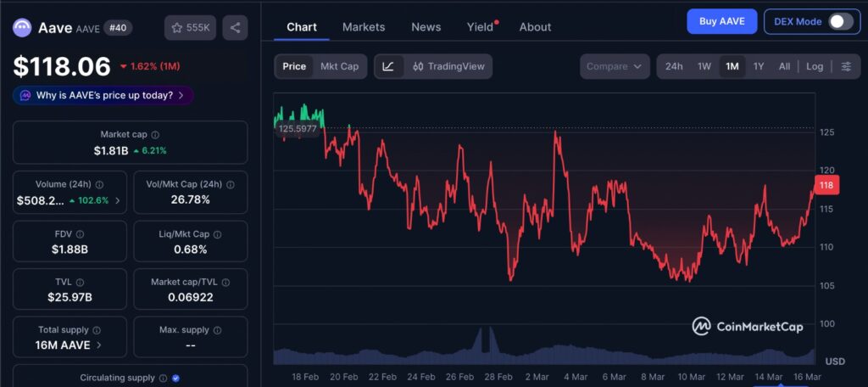Select the Price view toggle
Image resolution: width=868 pixels, height=387 pixels.
294,66
